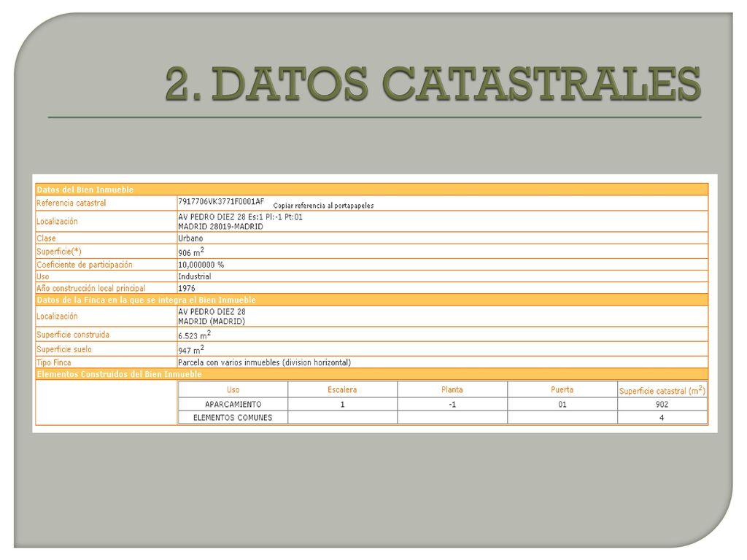Viewport: 747px width, 560px height.
Task: Click the 'Referencia catastral' label
Action: (x=71, y=203)
